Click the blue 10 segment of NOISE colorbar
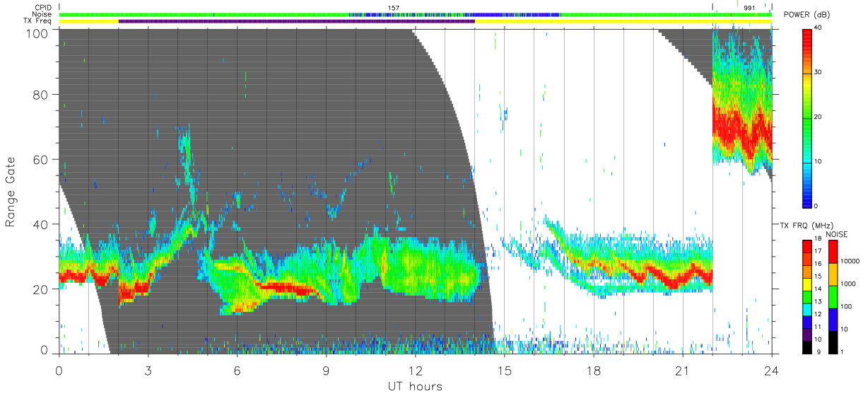Image resolution: width=868 pixels, height=401 pixels. point(832,320)
